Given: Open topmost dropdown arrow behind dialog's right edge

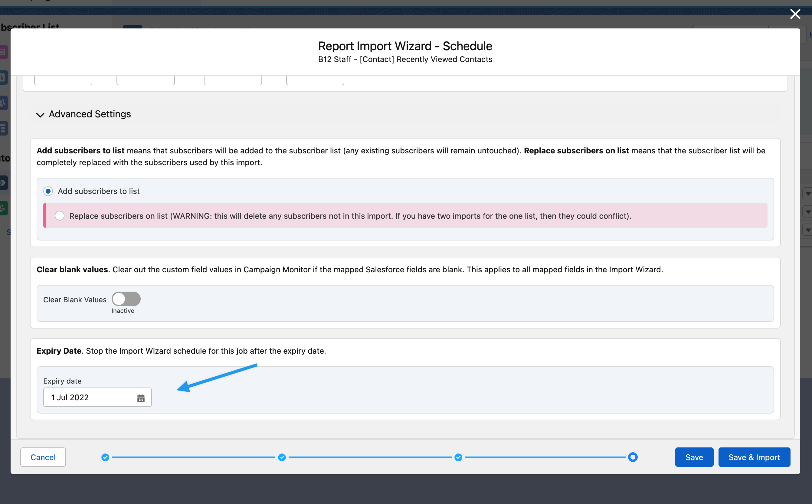Looking at the screenshot, I should [x=808, y=194].
